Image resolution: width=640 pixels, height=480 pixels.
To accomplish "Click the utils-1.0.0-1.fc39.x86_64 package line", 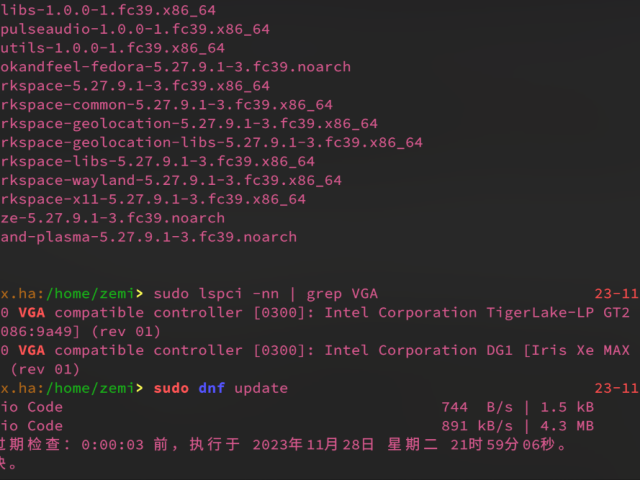I will 112,48.
